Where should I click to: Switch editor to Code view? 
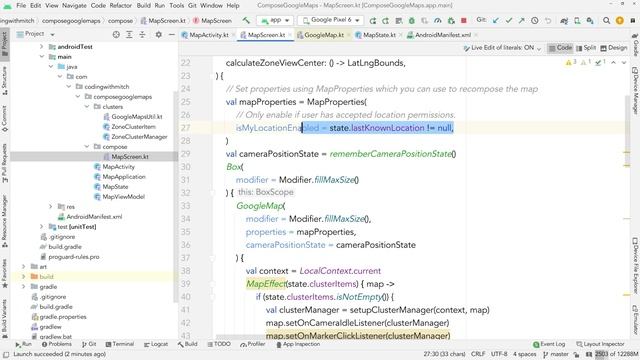tap(560, 48)
